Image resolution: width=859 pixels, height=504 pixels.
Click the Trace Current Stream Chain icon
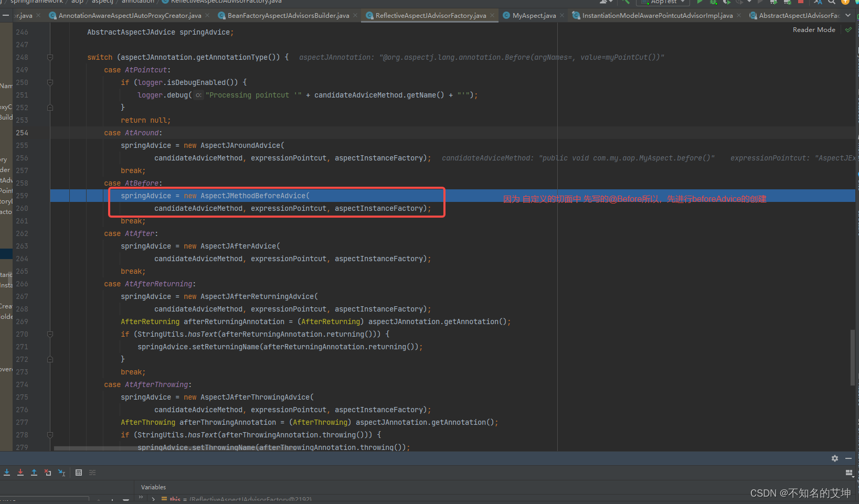pyautogui.click(x=92, y=473)
